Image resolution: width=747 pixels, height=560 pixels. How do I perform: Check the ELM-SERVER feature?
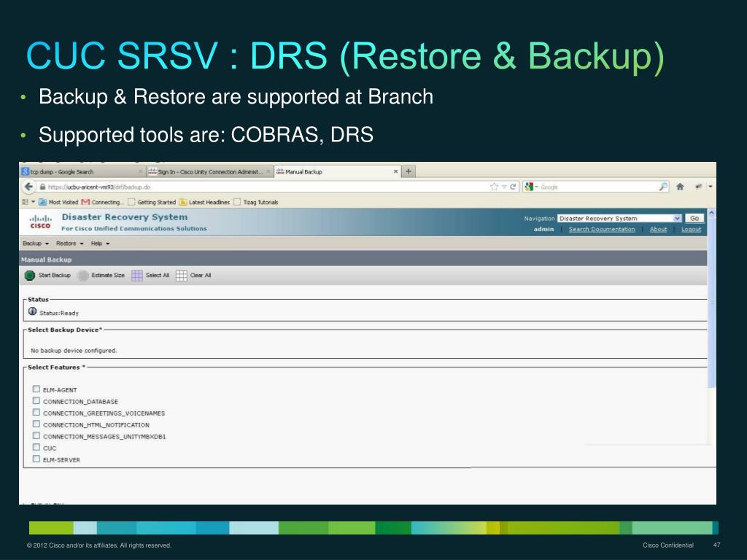pyautogui.click(x=36, y=459)
